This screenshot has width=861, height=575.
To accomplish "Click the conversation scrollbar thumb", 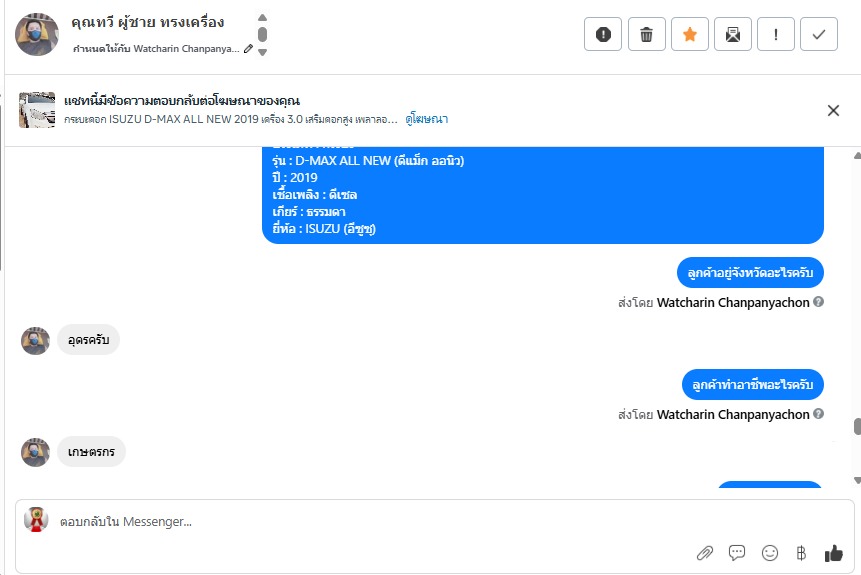I will point(856,427).
